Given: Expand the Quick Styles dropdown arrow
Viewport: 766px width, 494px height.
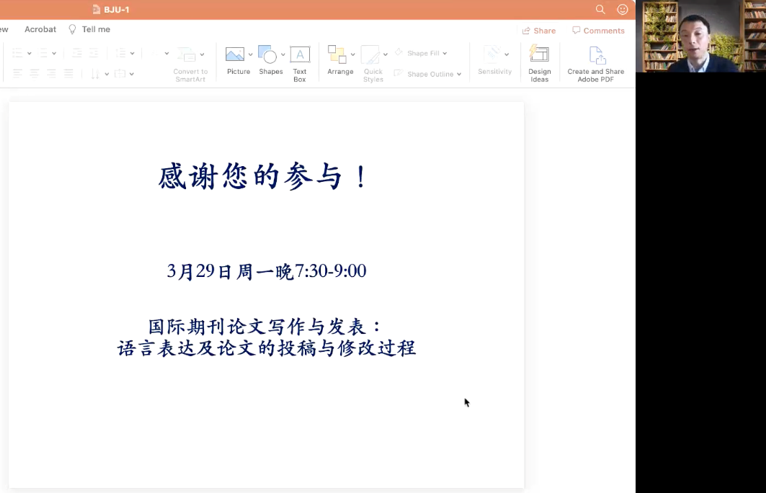Looking at the screenshot, I should click(385, 54).
